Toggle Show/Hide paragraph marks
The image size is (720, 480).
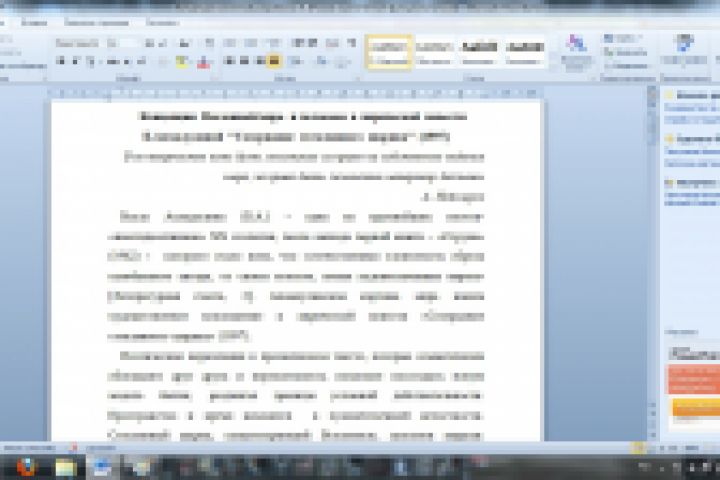click(x=352, y=43)
